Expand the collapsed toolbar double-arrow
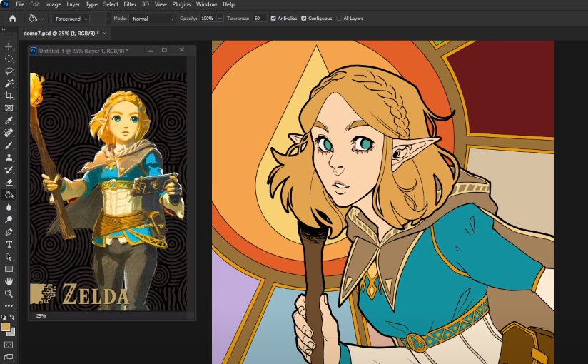The width and height of the screenshot is (588, 364). click(4, 29)
